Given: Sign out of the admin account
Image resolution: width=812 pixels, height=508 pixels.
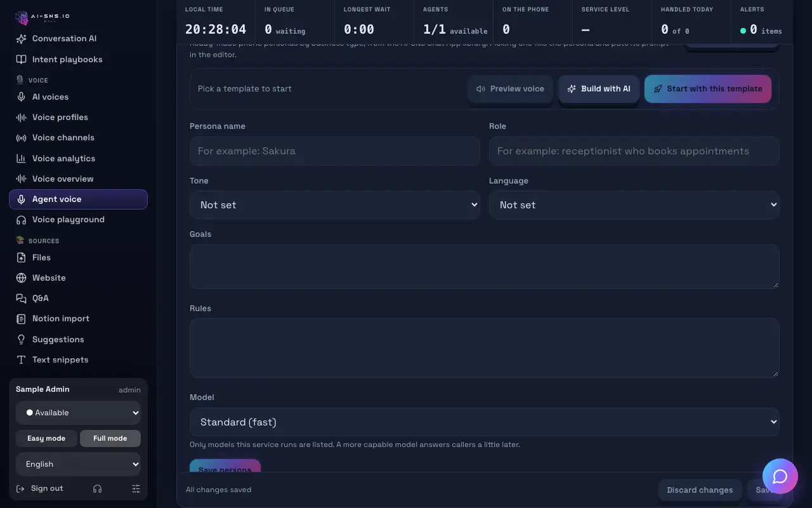Looking at the screenshot, I should [39, 489].
